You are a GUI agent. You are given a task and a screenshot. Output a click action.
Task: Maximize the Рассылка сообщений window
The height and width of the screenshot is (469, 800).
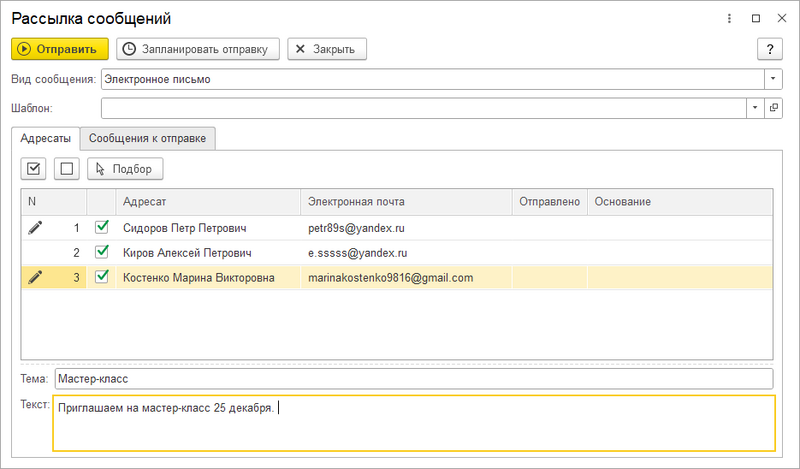756,18
